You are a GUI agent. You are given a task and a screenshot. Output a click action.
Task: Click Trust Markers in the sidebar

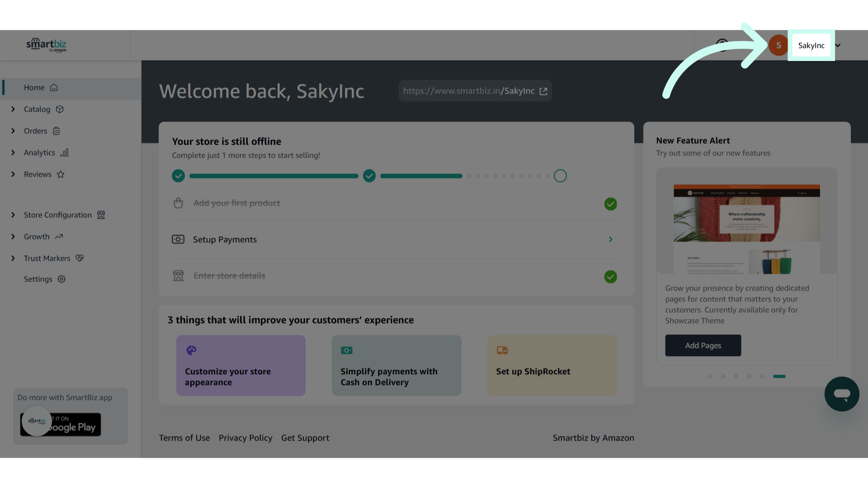[x=47, y=258]
